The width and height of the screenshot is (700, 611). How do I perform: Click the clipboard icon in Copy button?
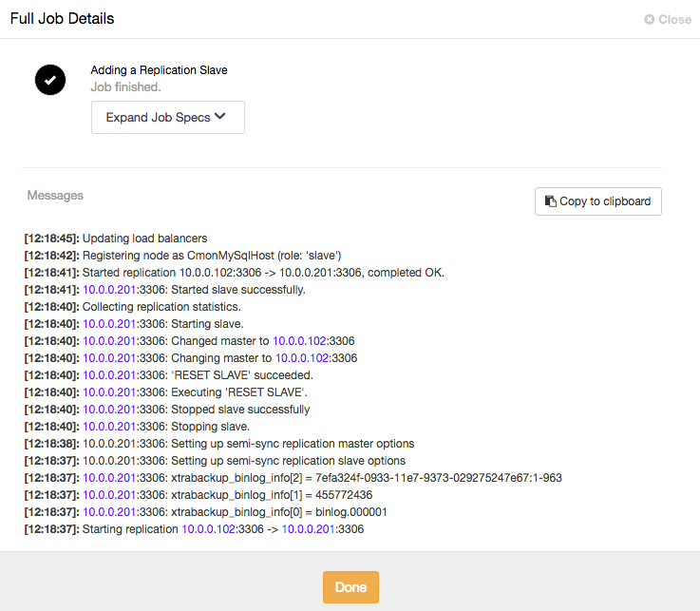[551, 201]
